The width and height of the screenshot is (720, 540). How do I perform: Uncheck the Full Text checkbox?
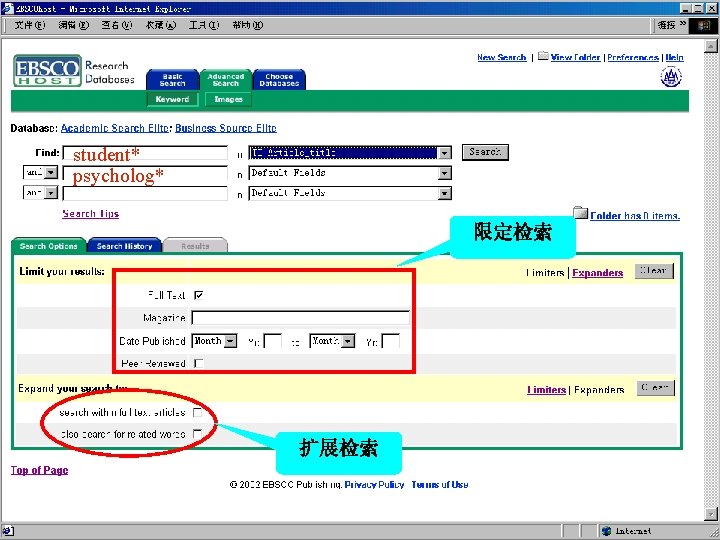click(198, 295)
